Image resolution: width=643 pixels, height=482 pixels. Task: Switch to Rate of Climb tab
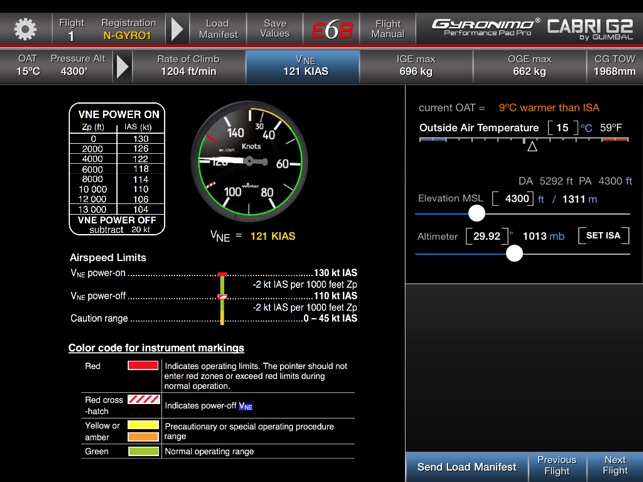189,66
